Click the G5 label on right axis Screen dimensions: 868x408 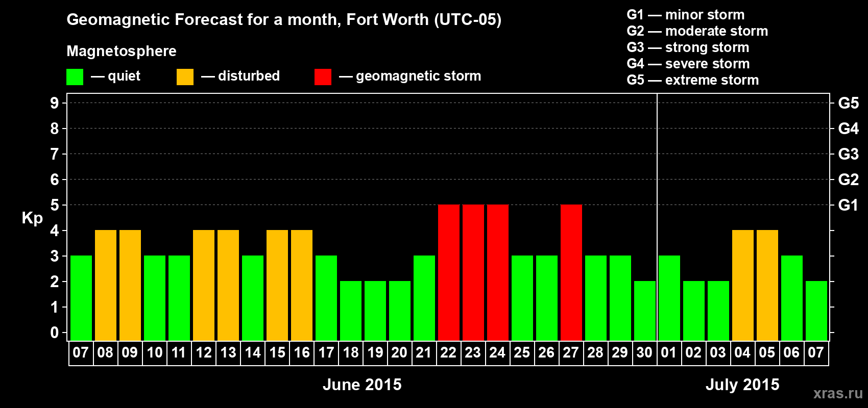coord(849,104)
